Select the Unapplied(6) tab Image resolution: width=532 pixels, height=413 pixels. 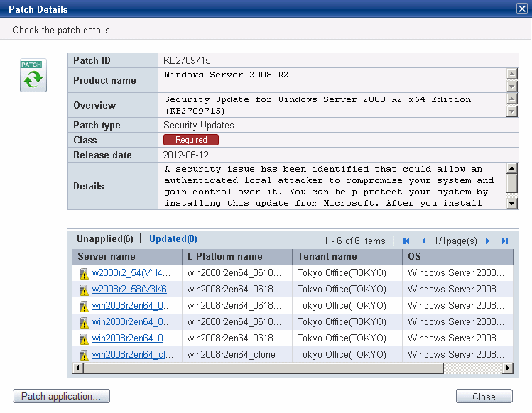tap(105, 238)
